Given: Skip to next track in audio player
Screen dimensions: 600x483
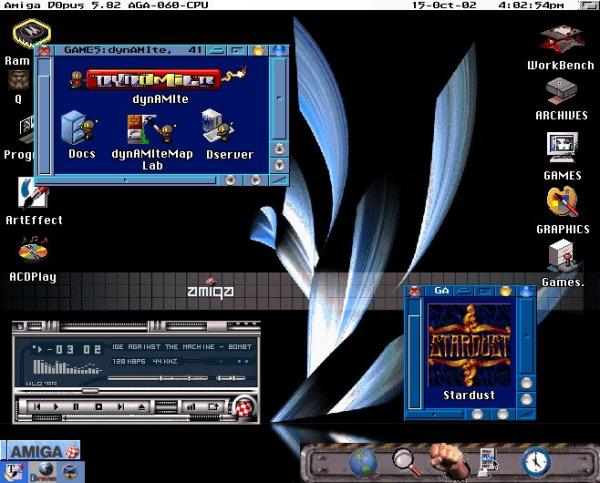Looking at the screenshot, I should coord(121,406).
